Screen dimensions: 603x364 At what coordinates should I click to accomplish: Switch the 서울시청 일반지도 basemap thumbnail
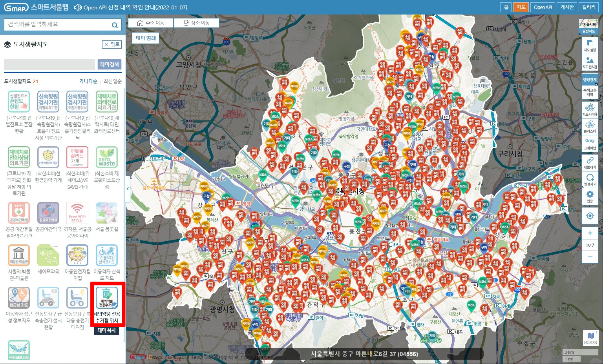click(588, 27)
